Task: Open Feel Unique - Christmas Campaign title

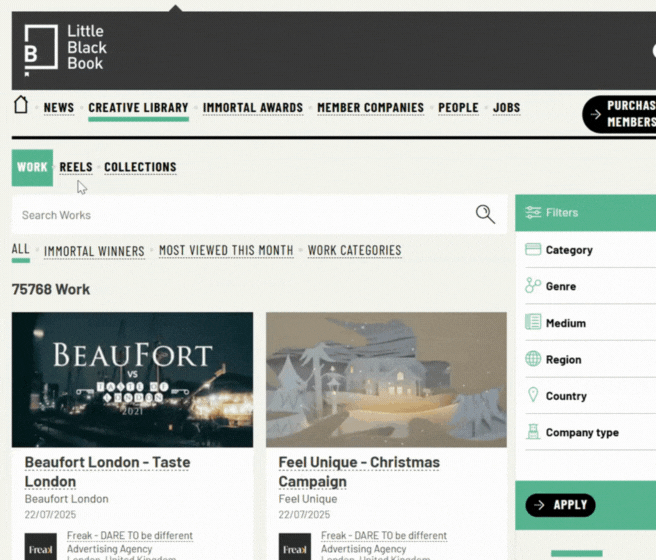Action: pos(359,472)
